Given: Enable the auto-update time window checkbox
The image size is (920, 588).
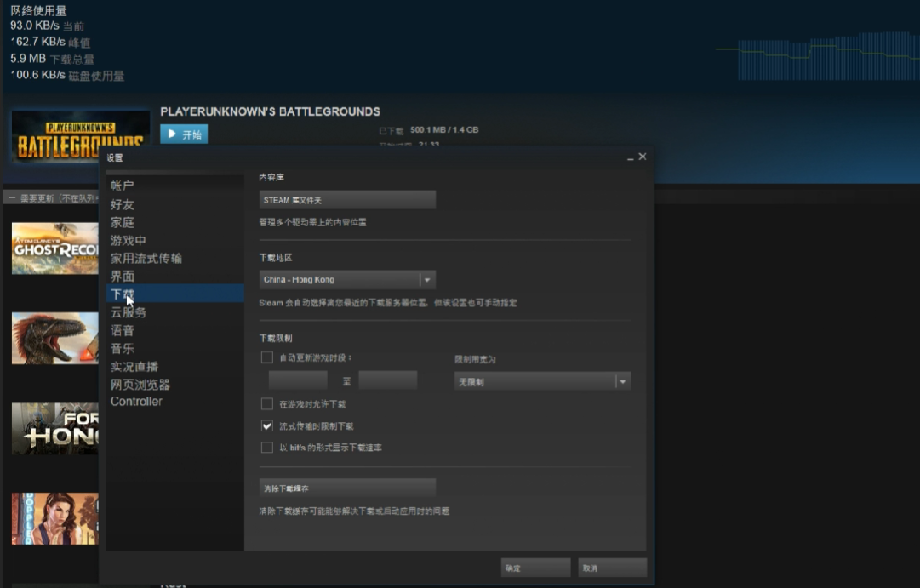Looking at the screenshot, I should [267, 357].
